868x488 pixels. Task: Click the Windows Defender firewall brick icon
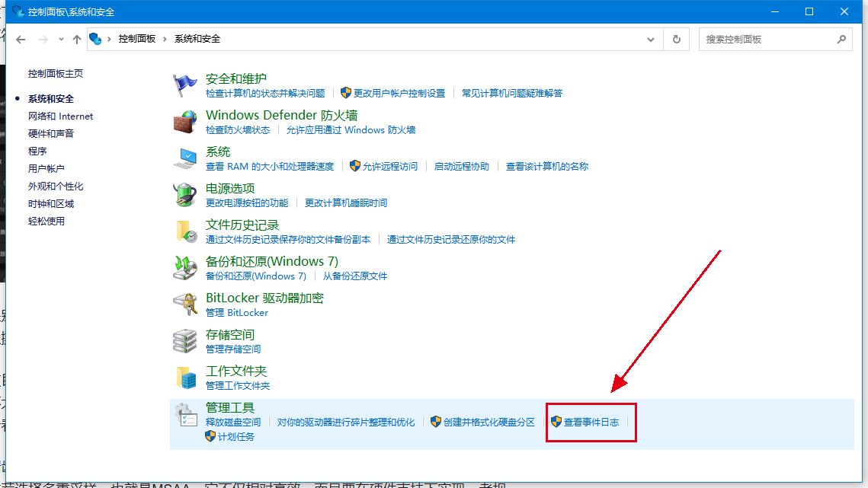(185, 122)
